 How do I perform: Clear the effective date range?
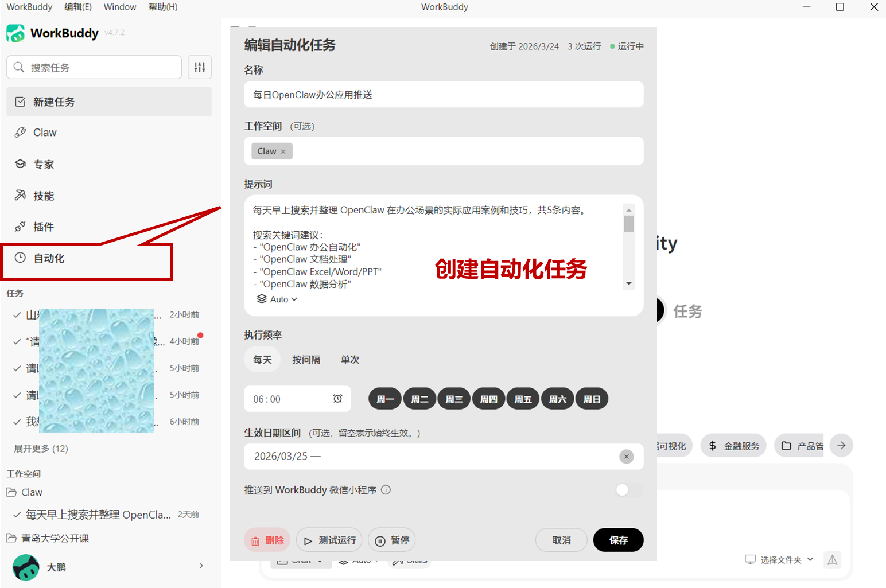pyautogui.click(x=627, y=457)
